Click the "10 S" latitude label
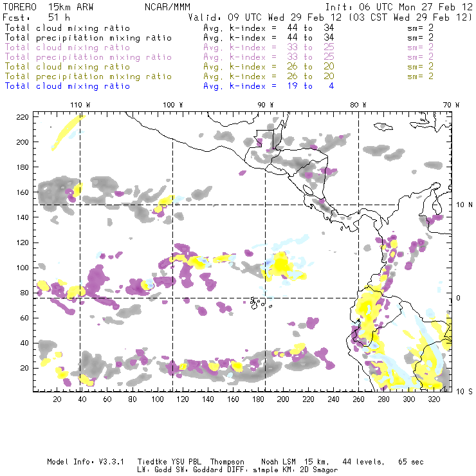This screenshot has height=476, width=476. tap(464, 392)
